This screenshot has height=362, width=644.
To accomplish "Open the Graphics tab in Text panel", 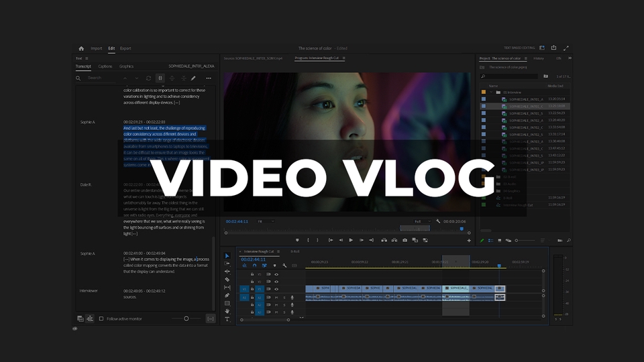I will pos(127,66).
